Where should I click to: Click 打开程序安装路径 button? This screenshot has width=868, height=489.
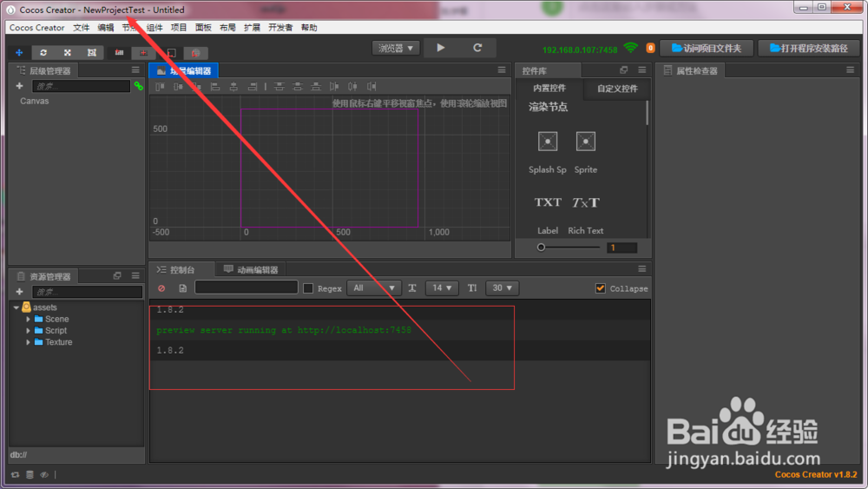click(x=809, y=48)
